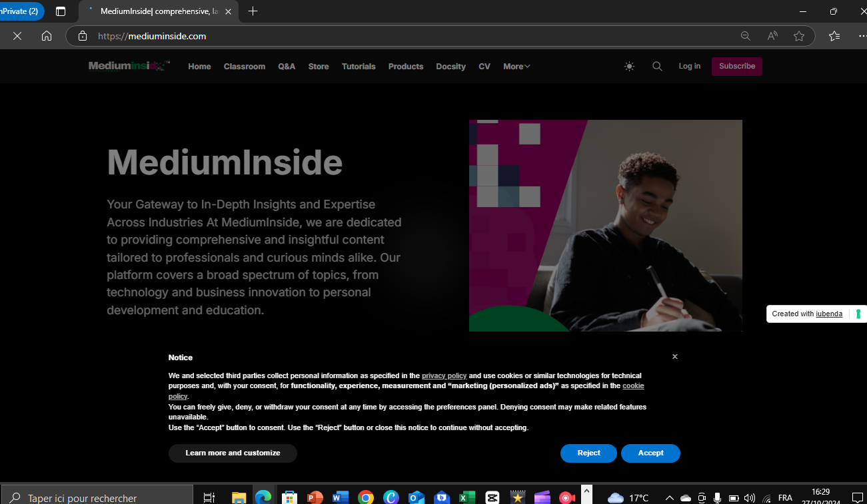The image size is (867, 504).
Task: Open the Q&A nav item
Action: coord(287,67)
